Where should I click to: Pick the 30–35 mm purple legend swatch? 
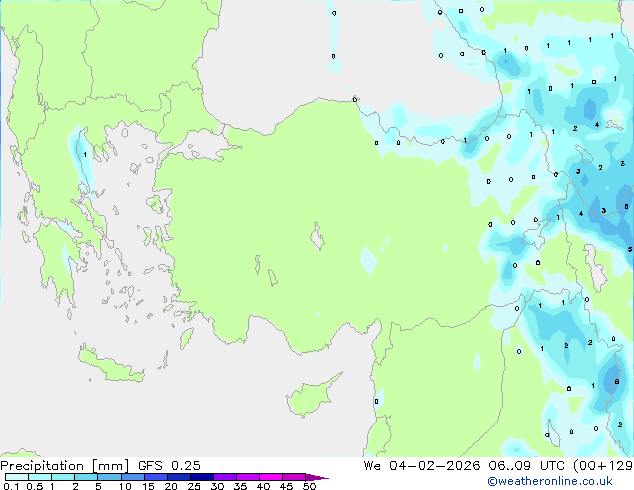pos(224,477)
